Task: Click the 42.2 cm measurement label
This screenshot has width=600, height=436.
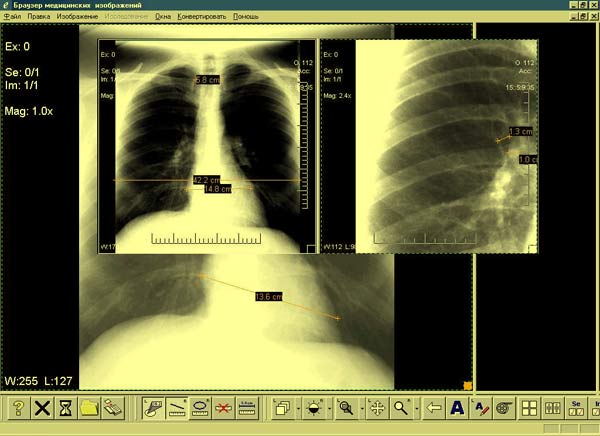Action: [x=207, y=180]
